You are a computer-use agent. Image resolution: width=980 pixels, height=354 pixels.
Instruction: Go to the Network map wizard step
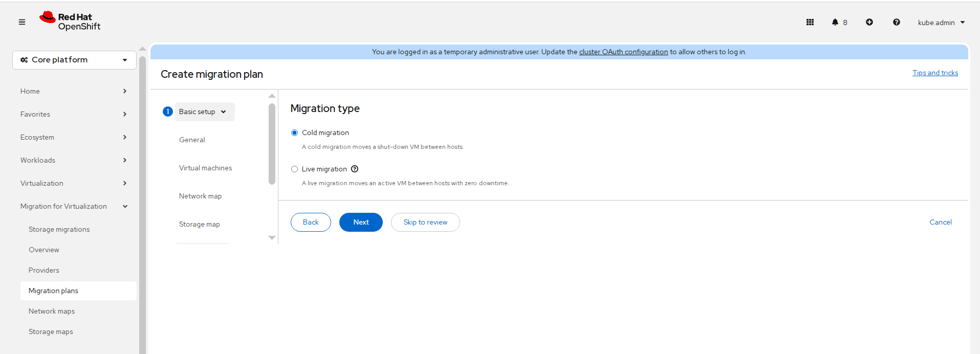pos(200,196)
